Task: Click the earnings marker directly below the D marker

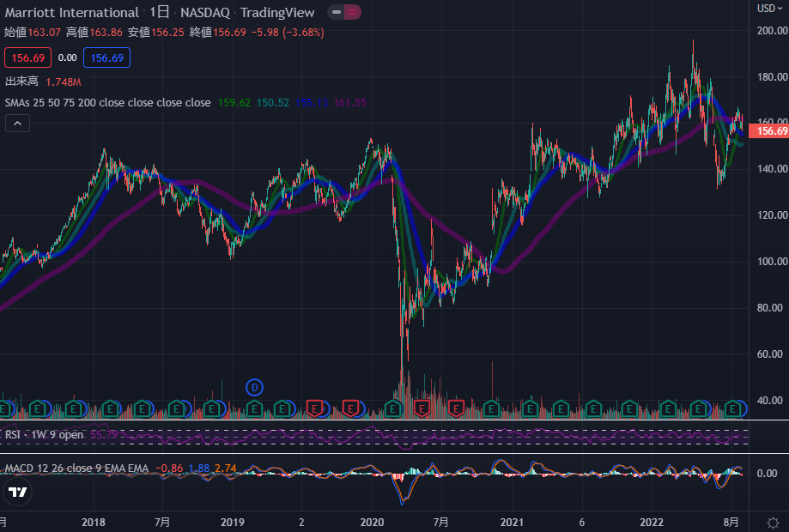Action: point(255,408)
